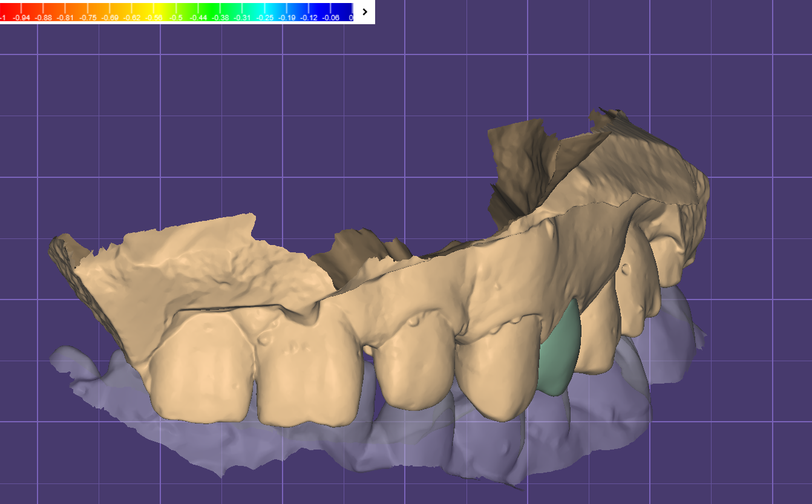The height and width of the screenshot is (504, 812).
Task: Click the tooth right of the green crown
Action: [x=596, y=339]
